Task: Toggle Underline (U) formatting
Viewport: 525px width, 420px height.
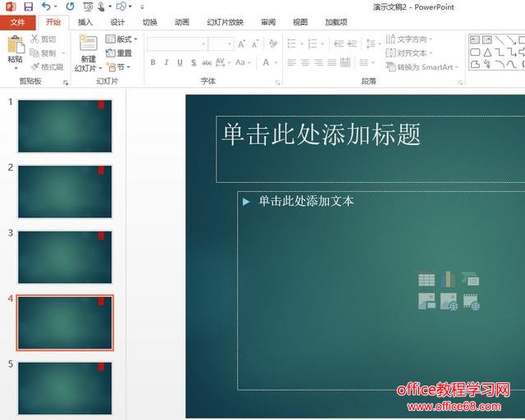Action: click(x=180, y=62)
